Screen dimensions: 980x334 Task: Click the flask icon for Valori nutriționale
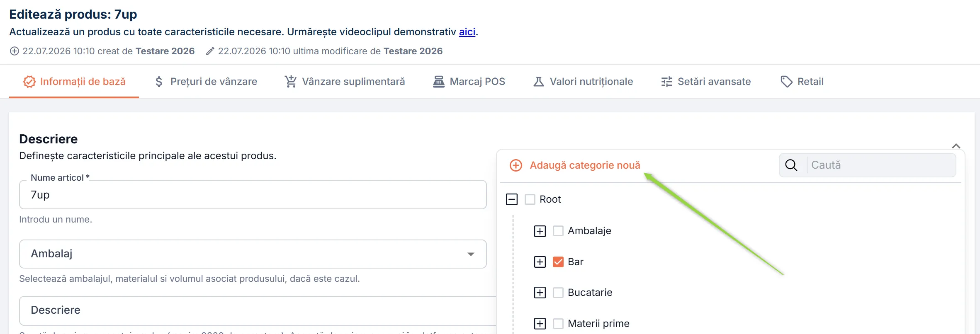(539, 82)
